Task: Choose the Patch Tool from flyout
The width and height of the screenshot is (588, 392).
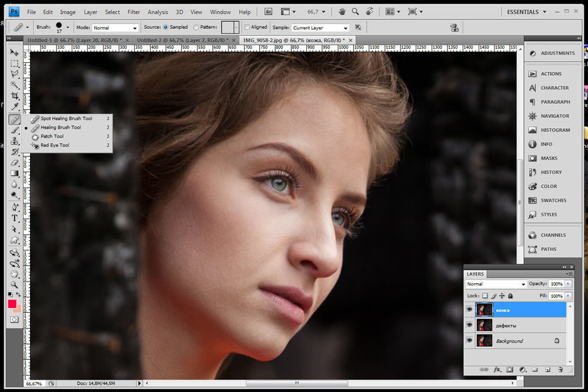Action: click(52, 136)
